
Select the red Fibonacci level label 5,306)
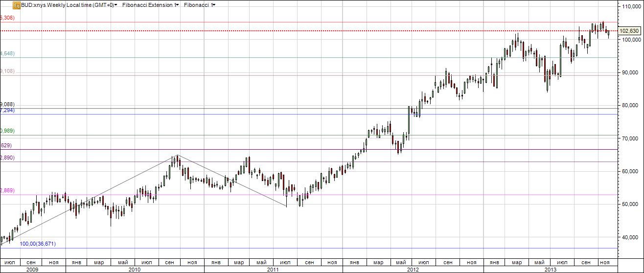pos(7,18)
